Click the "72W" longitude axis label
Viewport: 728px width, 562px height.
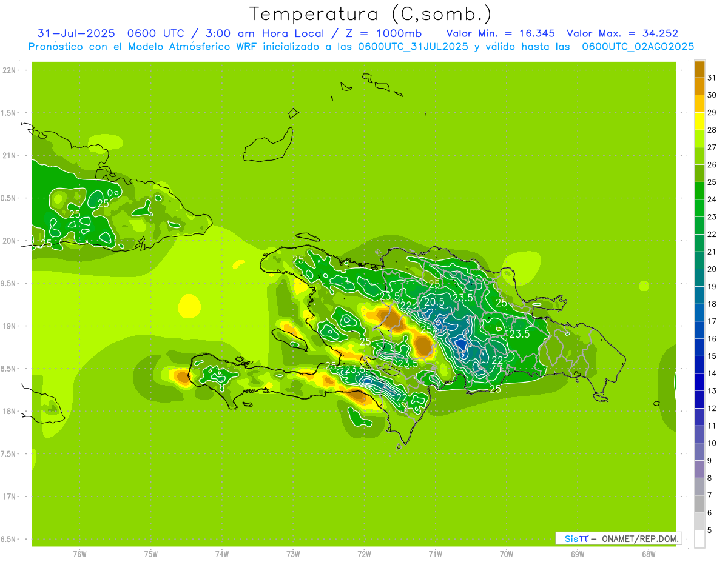(364, 554)
